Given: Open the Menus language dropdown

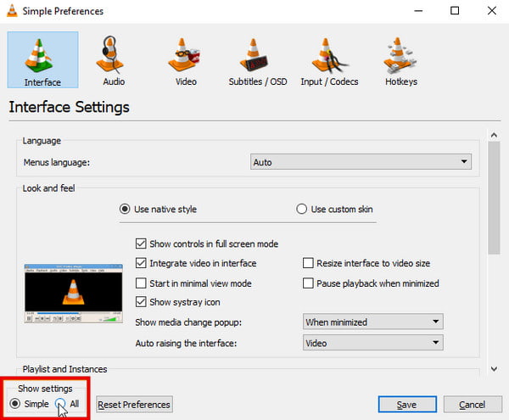Looking at the screenshot, I should (x=361, y=162).
